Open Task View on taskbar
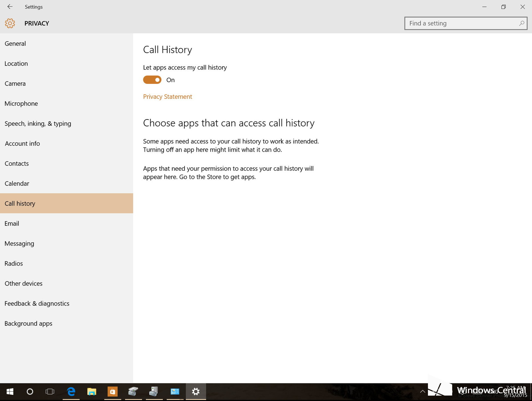The width and height of the screenshot is (532, 401). pos(50,392)
